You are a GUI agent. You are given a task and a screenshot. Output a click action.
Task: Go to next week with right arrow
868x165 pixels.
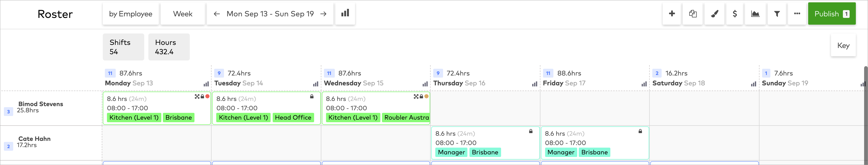point(323,14)
